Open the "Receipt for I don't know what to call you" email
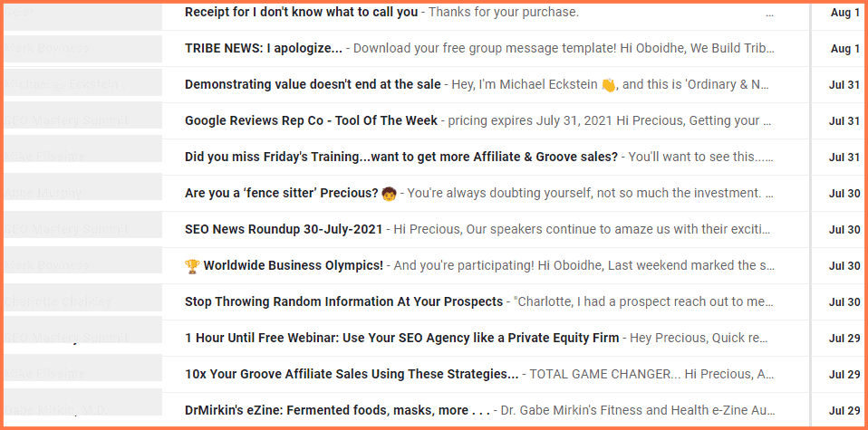 tap(301, 12)
